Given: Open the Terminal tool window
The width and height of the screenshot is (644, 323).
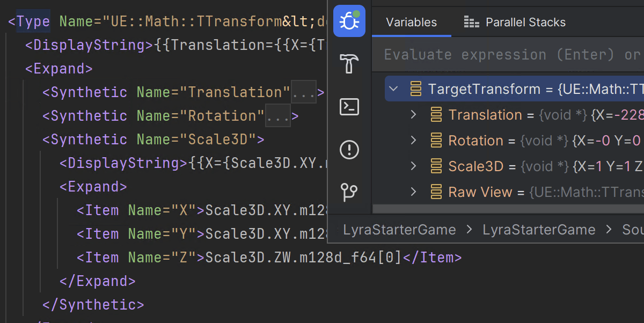Looking at the screenshot, I should pyautogui.click(x=349, y=107).
